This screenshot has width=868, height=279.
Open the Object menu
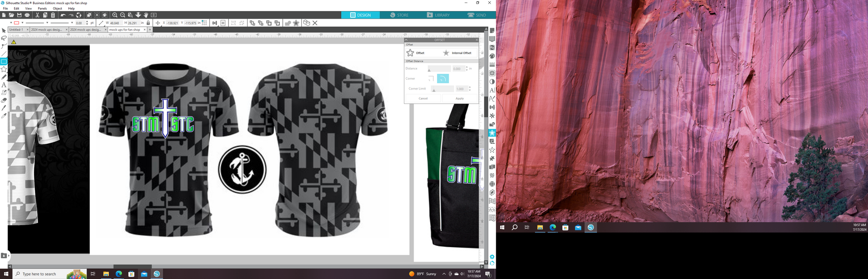tap(58, 8)
